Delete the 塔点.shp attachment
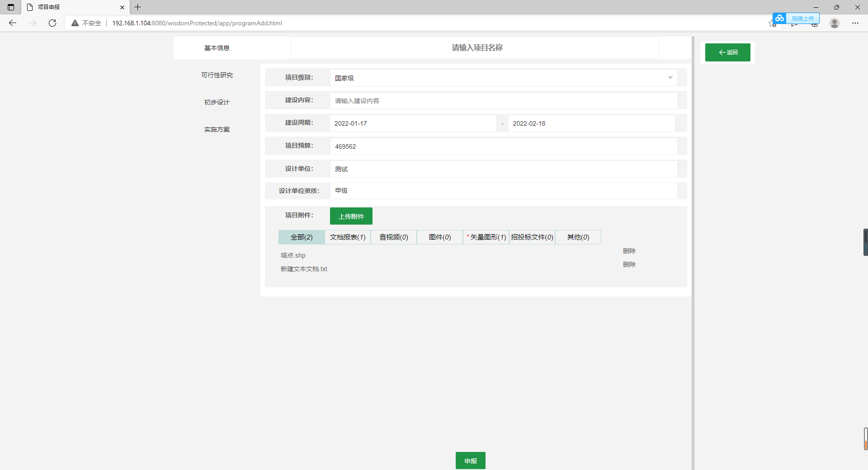The image size is (868, 470). [x=629, y=251]
